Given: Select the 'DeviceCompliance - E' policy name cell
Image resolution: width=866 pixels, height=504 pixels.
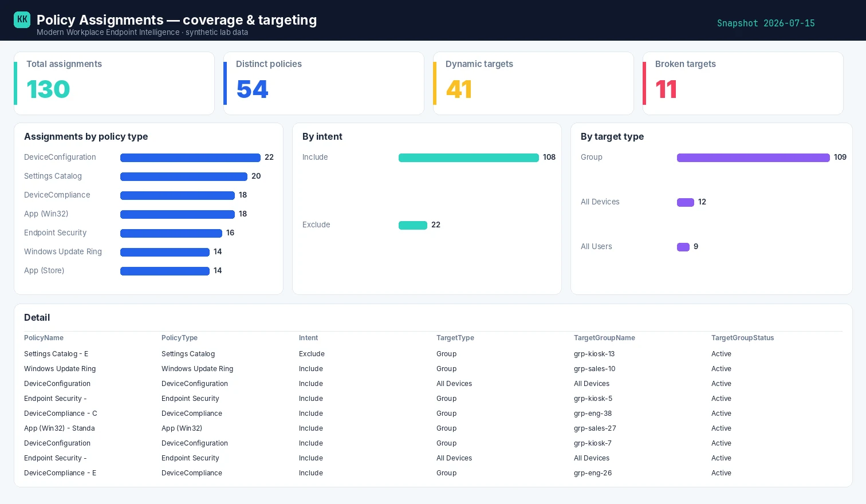Looking at the screenshot, I should point(60,473).
